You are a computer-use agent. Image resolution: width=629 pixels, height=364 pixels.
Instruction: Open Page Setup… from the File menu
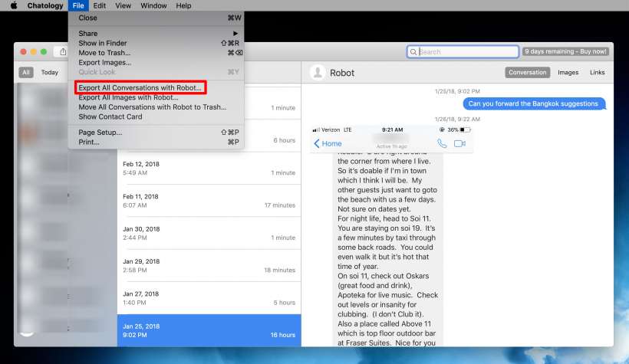coord(156,133)
